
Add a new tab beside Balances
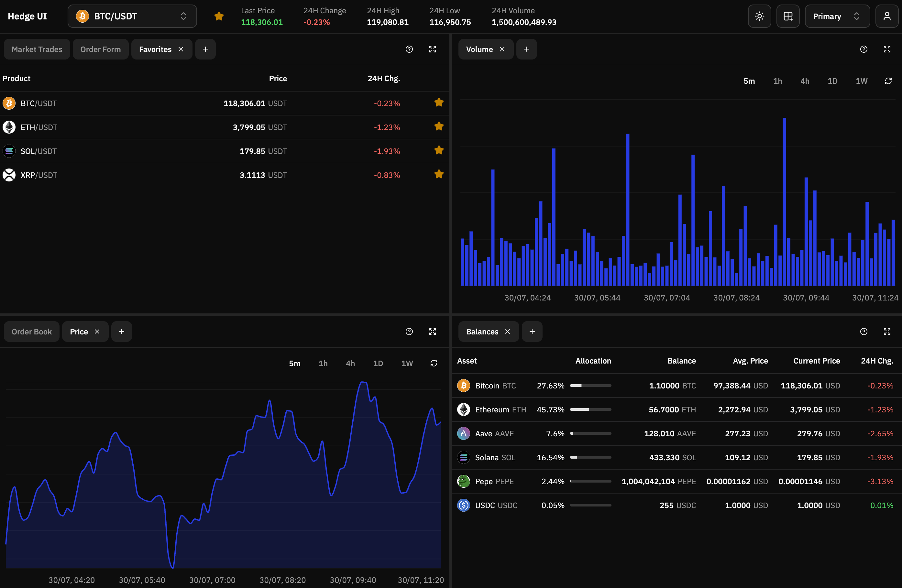[x=532, y=332]
